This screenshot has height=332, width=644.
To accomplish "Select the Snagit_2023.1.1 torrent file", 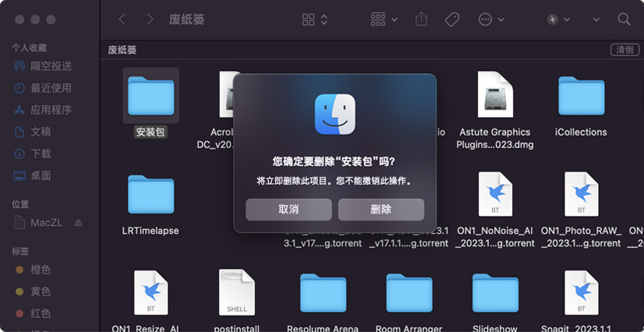I will click(581, 292).
